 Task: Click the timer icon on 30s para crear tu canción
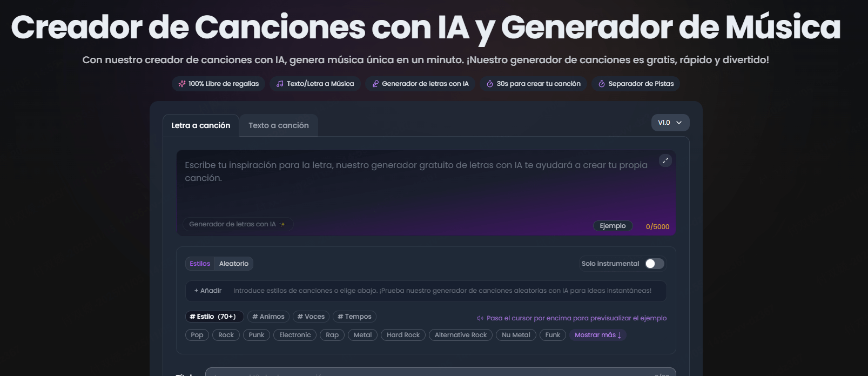pos(490,84)
